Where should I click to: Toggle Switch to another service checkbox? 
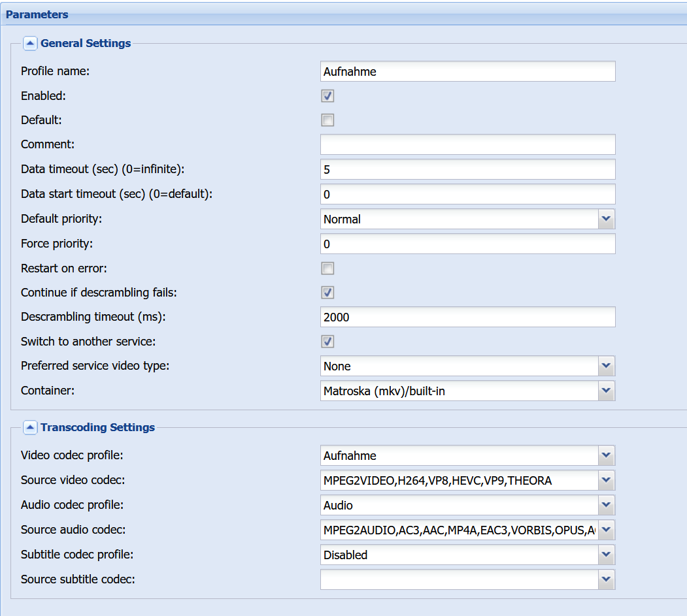(x=327, y=342)
